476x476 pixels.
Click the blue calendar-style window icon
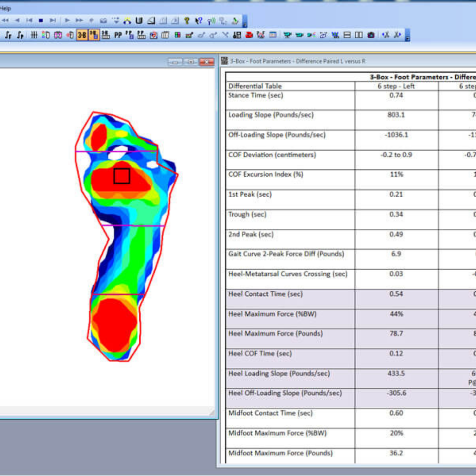click(x=273, y=35)
